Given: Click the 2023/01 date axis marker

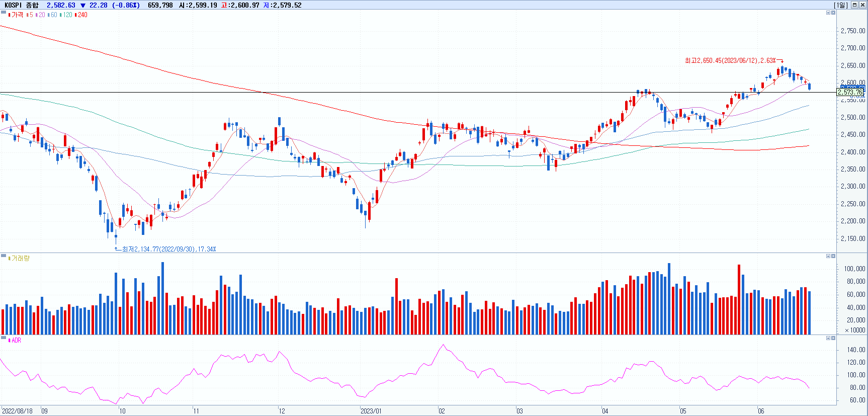Looking at the screenshot, I should point(371,411).
